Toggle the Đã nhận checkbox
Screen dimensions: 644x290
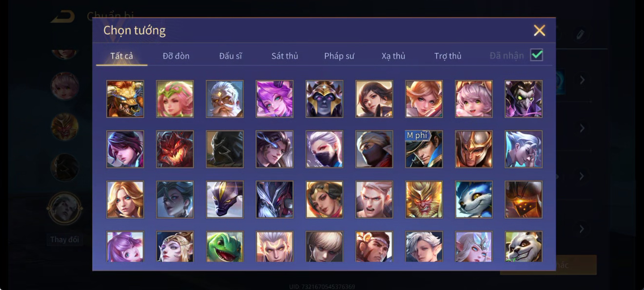coord(536,55)
